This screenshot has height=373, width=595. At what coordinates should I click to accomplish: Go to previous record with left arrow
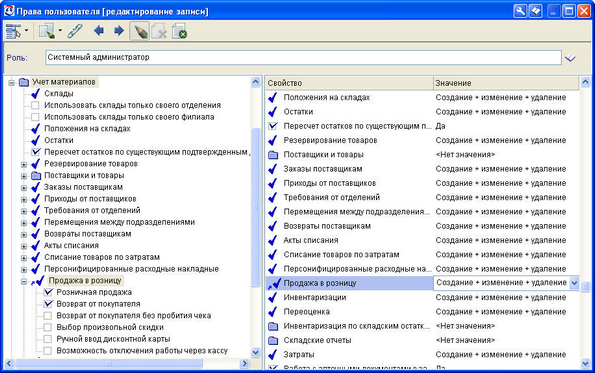point(99,30)
